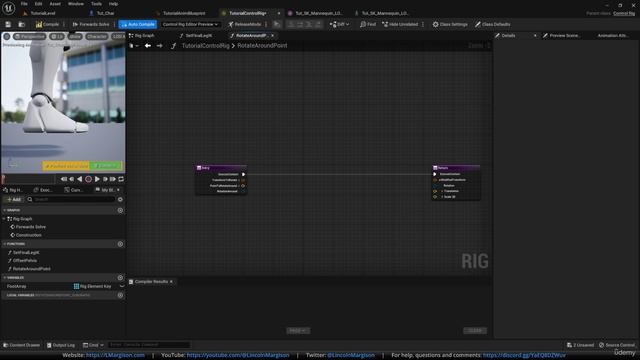
Task: Open Class Settings
Action: click(450, 24)
